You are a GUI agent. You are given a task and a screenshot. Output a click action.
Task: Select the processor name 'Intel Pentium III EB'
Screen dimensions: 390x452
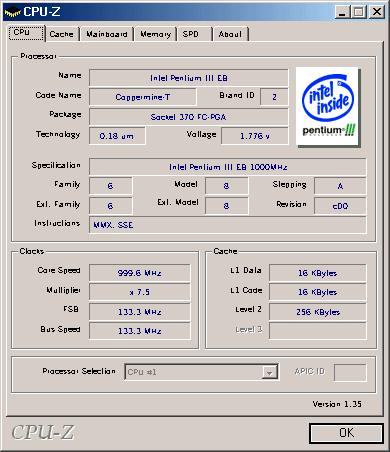(x=189, y=78)
